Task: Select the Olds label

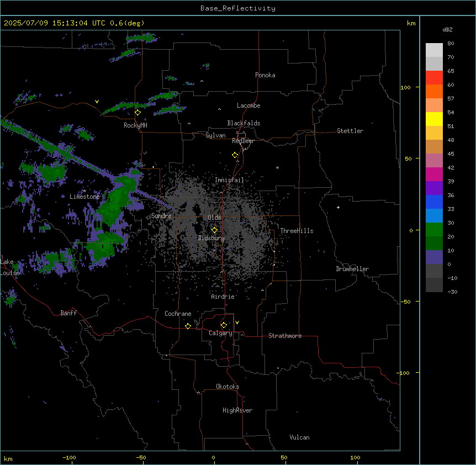Action: [214, 218]
